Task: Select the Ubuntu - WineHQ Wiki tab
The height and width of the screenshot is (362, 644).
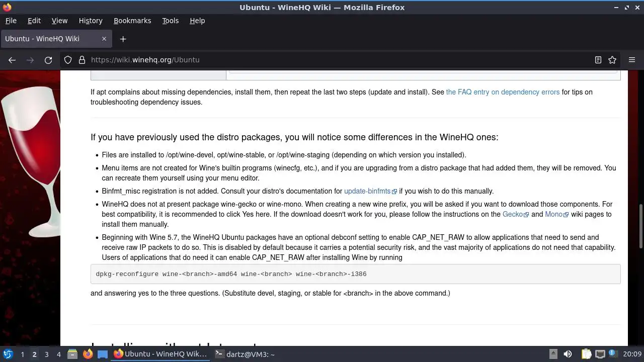Action: tap(55, 39)
